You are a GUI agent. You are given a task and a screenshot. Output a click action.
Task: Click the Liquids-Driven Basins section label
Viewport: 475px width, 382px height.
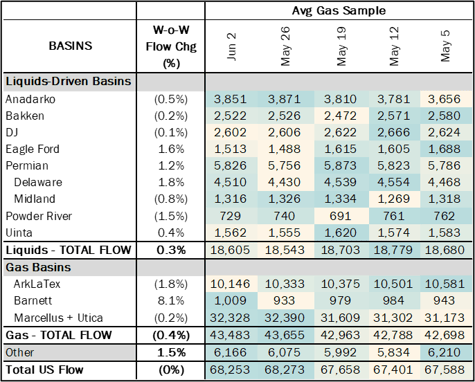pyautogui.click(x=68, y=82)
